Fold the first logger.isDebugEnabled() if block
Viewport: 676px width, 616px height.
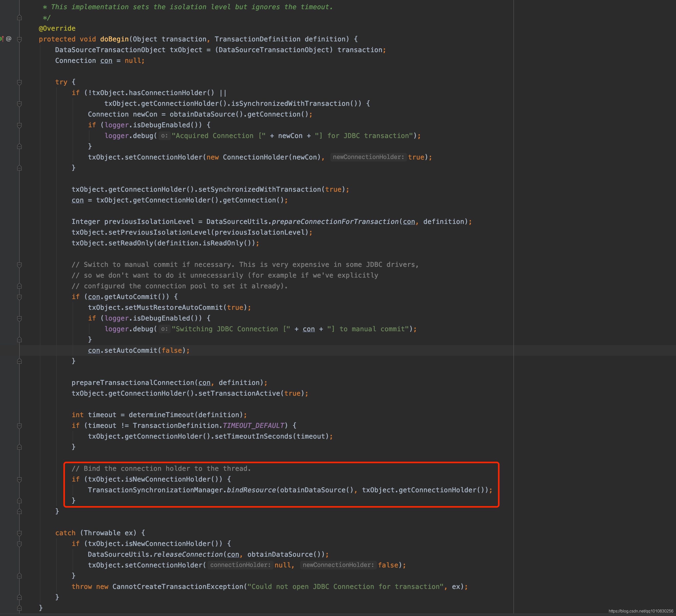tap(19, 125)
